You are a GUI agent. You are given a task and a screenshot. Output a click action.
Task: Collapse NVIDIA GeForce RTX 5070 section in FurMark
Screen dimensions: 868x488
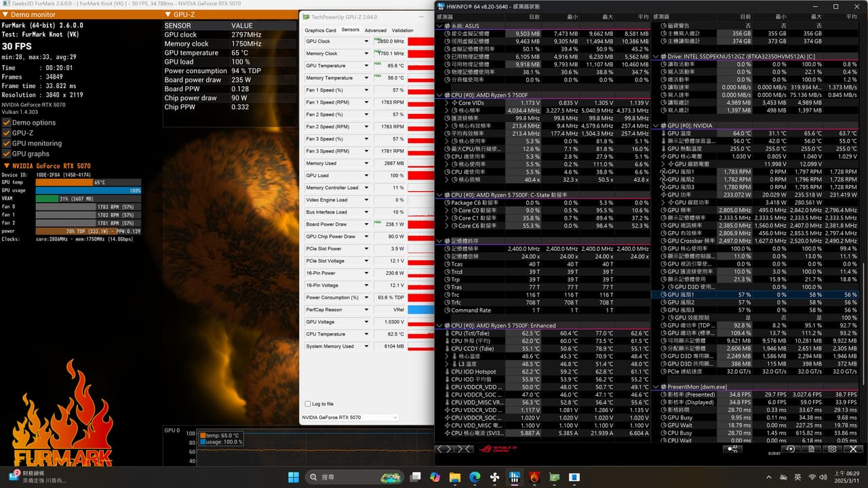click(x=6, y=166)
